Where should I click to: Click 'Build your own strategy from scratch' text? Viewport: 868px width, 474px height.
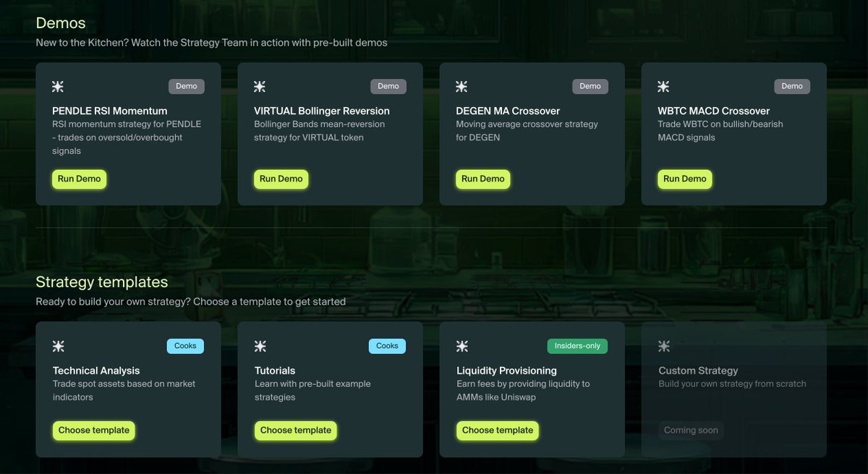(x=732, y=384)
